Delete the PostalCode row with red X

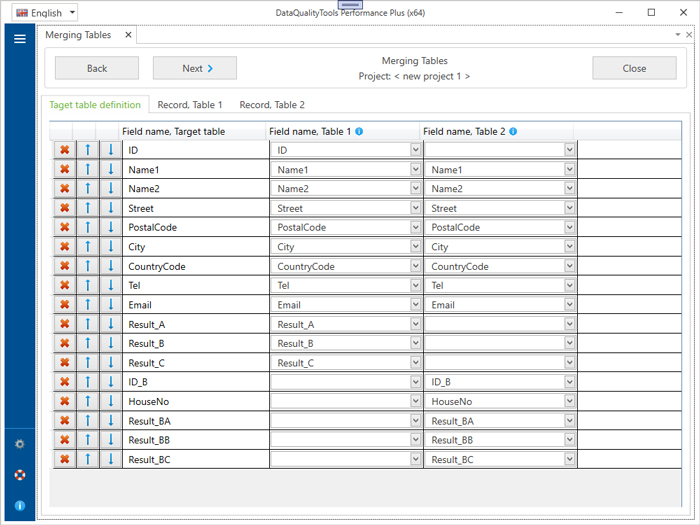click(65, 227)
